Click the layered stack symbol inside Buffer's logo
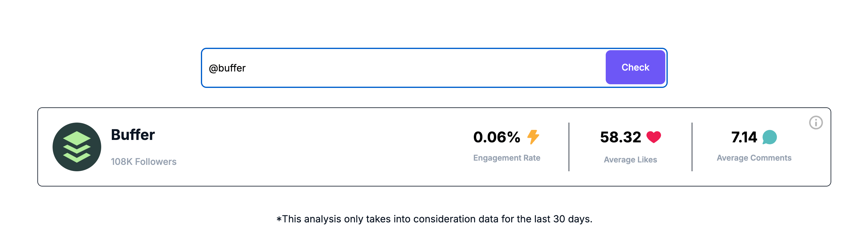The image size is (868, 247). pyautogui.click(x=77, y=146)
